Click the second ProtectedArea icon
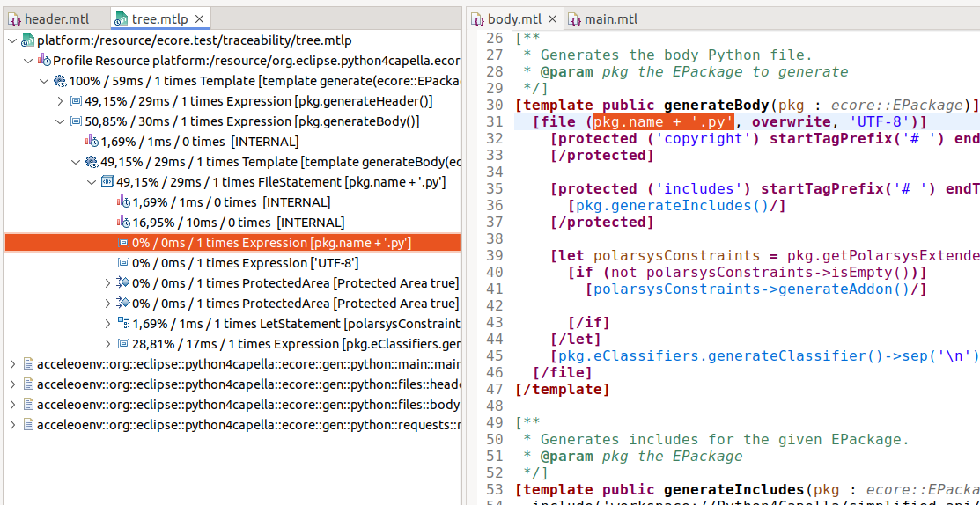The width and height of the screenshot is (980, 505). tap(124, 304)
